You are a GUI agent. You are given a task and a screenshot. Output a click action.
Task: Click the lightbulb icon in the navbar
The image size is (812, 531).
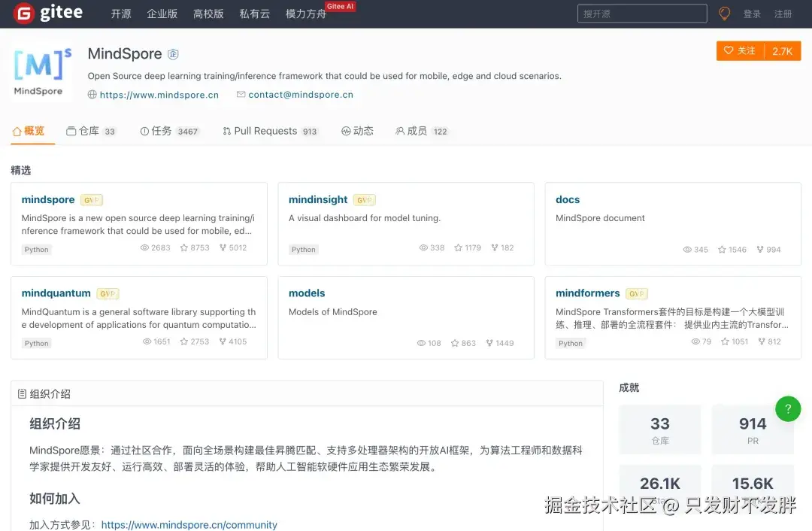pyautogui.click(x=723, y=13)
